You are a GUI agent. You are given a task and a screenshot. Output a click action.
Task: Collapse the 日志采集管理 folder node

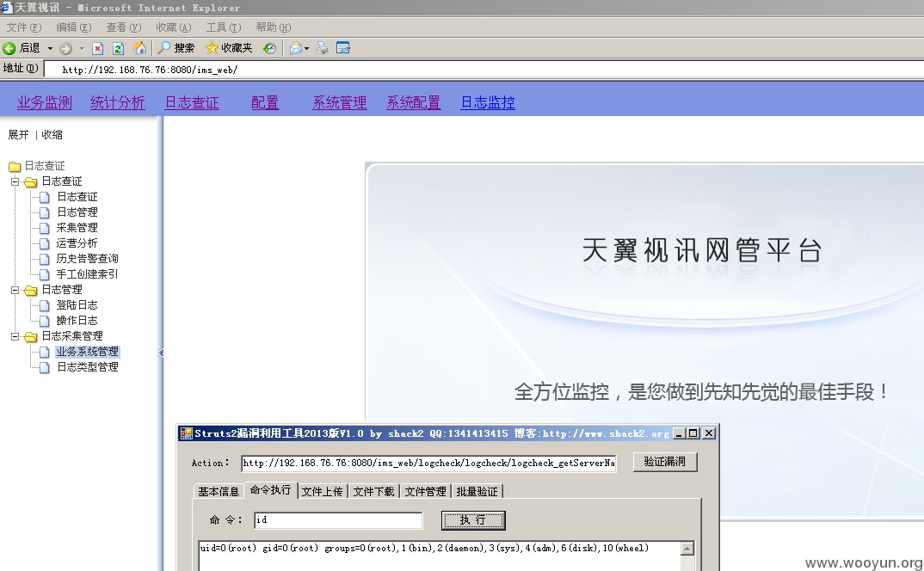(x=15, y=336)
